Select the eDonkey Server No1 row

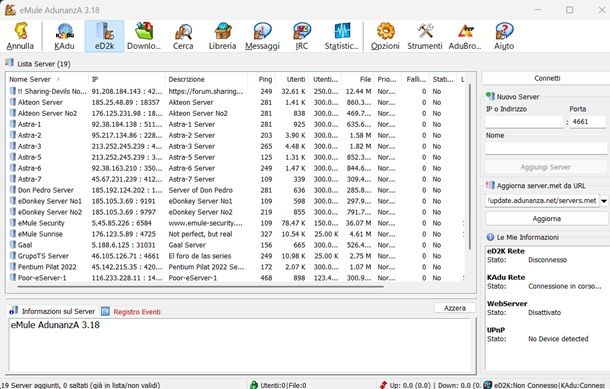[x=236, y=201]
